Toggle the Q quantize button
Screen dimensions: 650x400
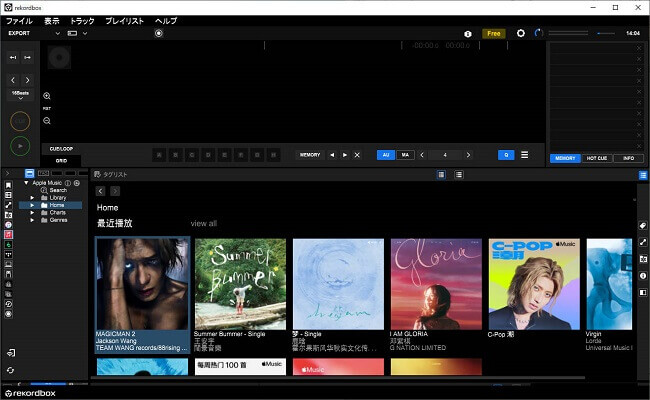tap(506, 155)
